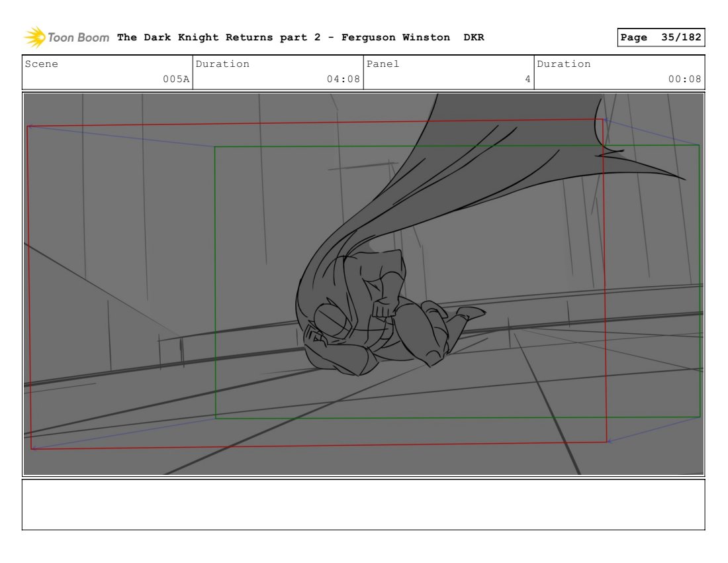Click the 'Page 35/182' box

point(660,37)
